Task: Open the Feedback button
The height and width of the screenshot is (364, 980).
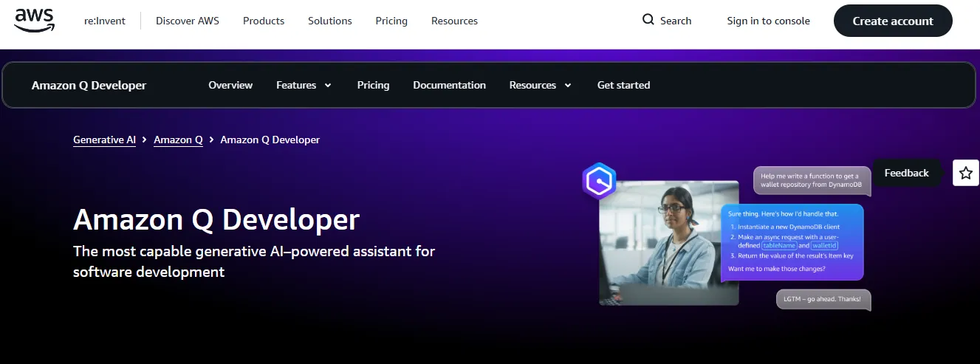Action: click(x=907, y=173)
